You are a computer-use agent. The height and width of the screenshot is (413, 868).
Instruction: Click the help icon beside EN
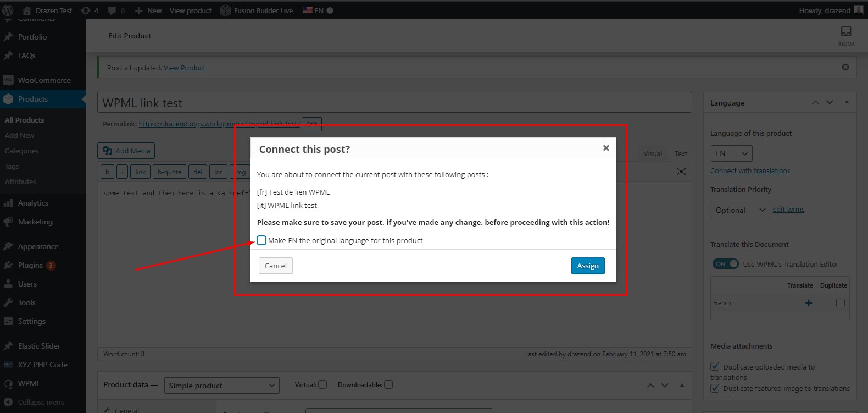[330, 10]
